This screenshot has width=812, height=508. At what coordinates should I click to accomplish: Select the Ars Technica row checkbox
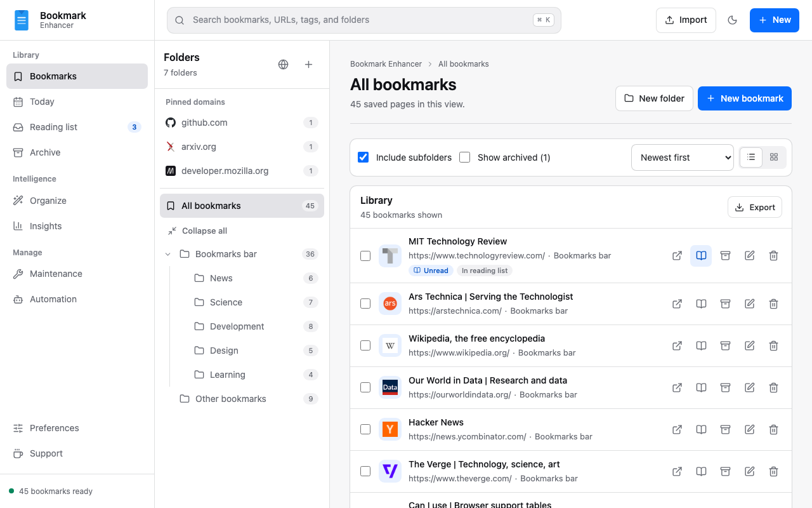tap(365, 304)
